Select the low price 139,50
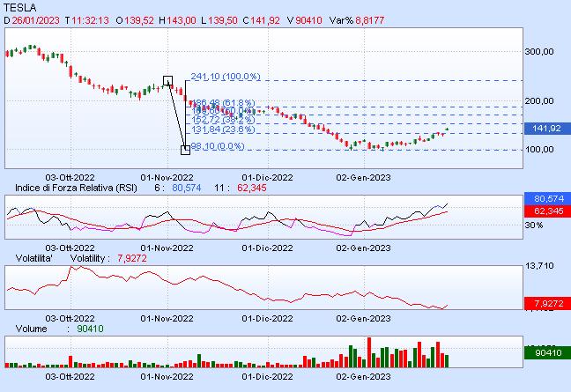The width and height of the screenshot is (571, 392). (x=223, y=20)
